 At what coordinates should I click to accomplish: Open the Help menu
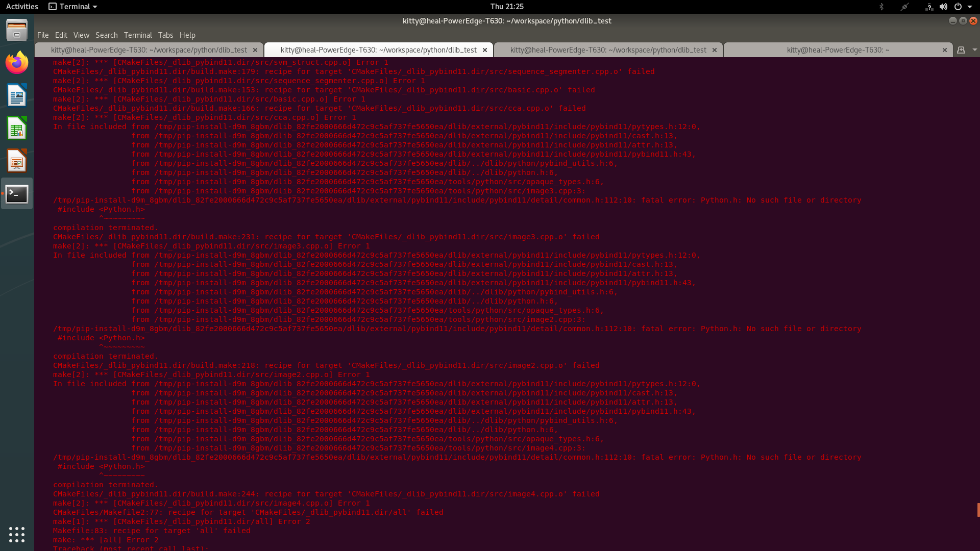click(x=187, y=35)
